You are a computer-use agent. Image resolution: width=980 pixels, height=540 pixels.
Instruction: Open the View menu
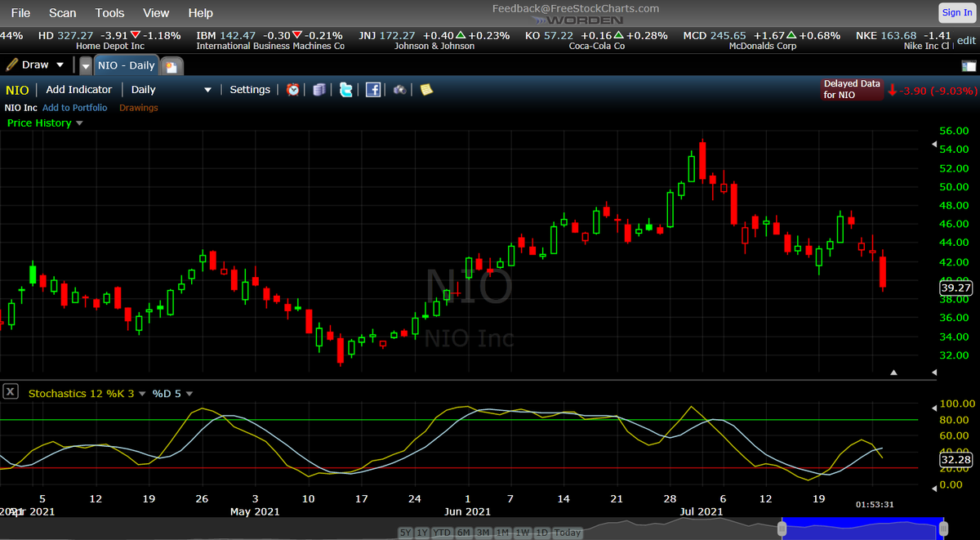[x=156, y=13]
